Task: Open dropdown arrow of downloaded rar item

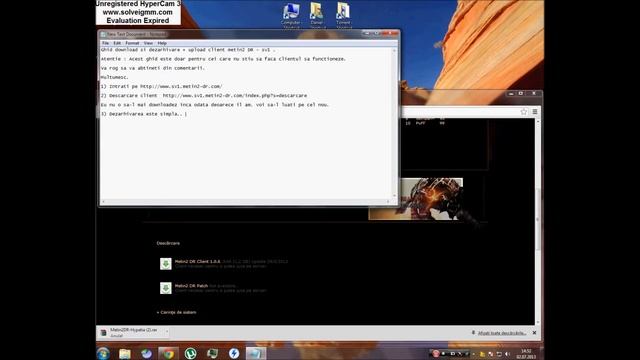Action: point(167,333)
